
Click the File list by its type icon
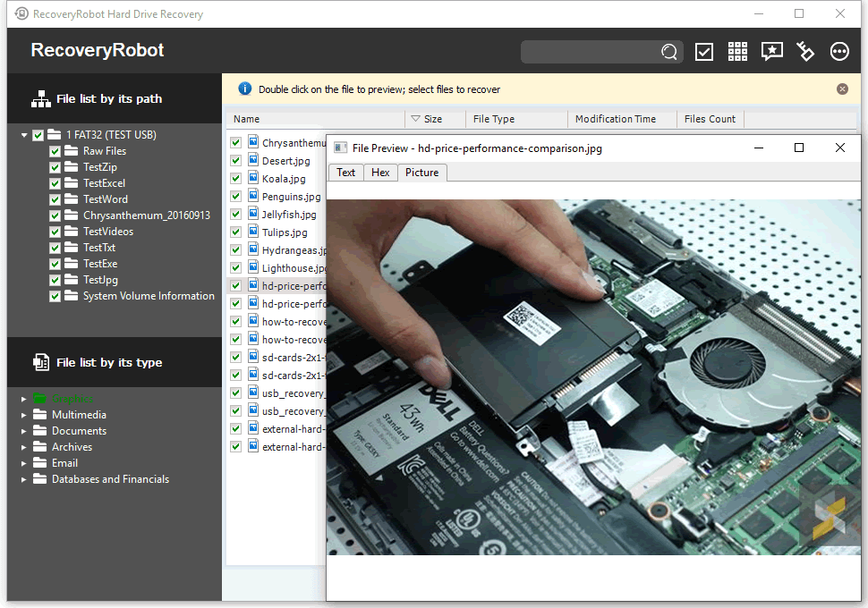41,363
